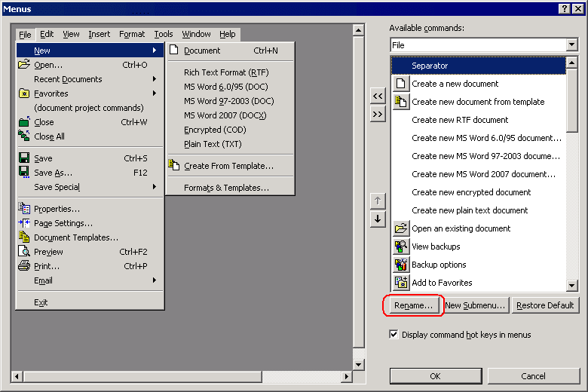Select Create new encrypted document command

479,192
